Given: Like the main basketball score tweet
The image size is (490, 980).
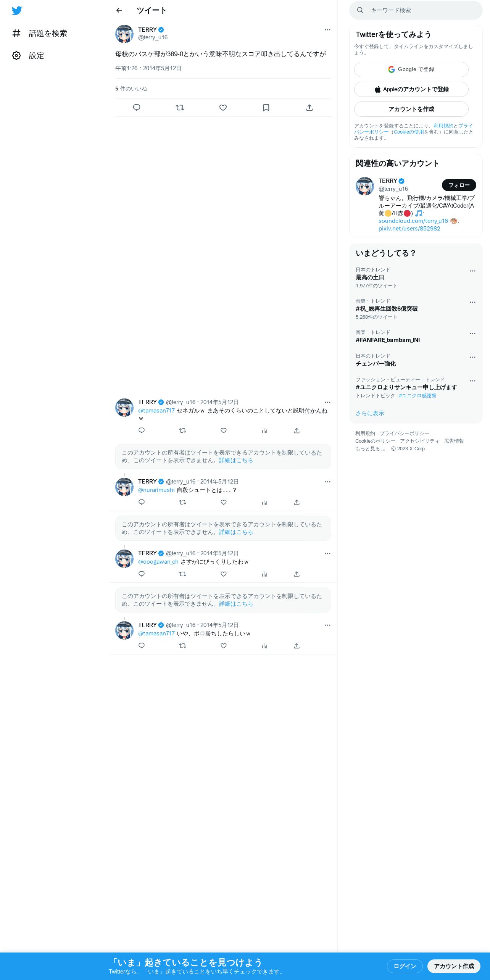Looking at the screenshot, I should 223,108.
